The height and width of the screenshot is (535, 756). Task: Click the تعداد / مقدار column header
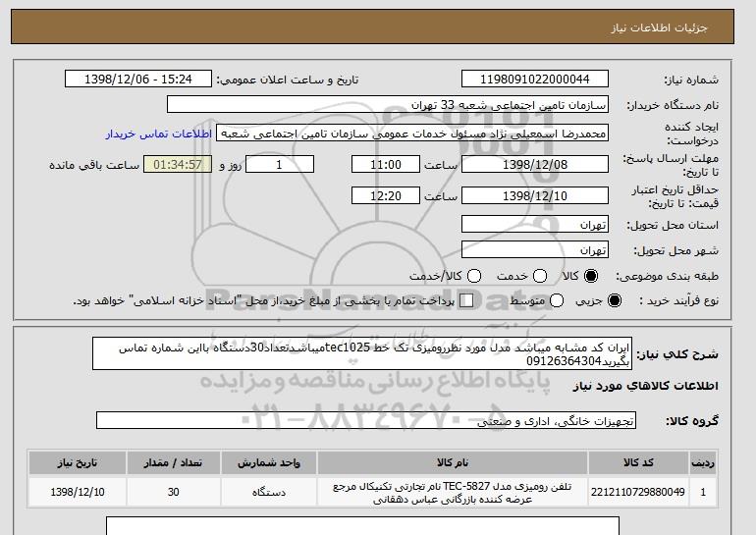click(x=173, y=462)
